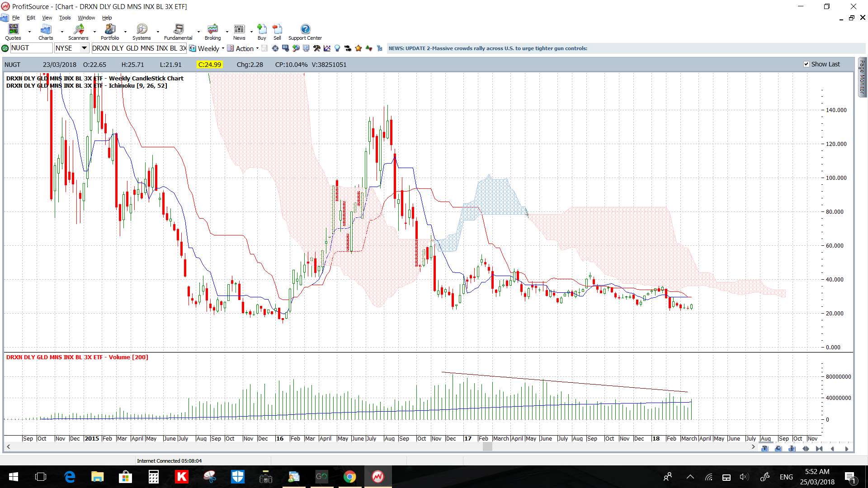This screenshot has width=868, height=488.
Task: Click the light bulb icon
Action: (337, 48)
